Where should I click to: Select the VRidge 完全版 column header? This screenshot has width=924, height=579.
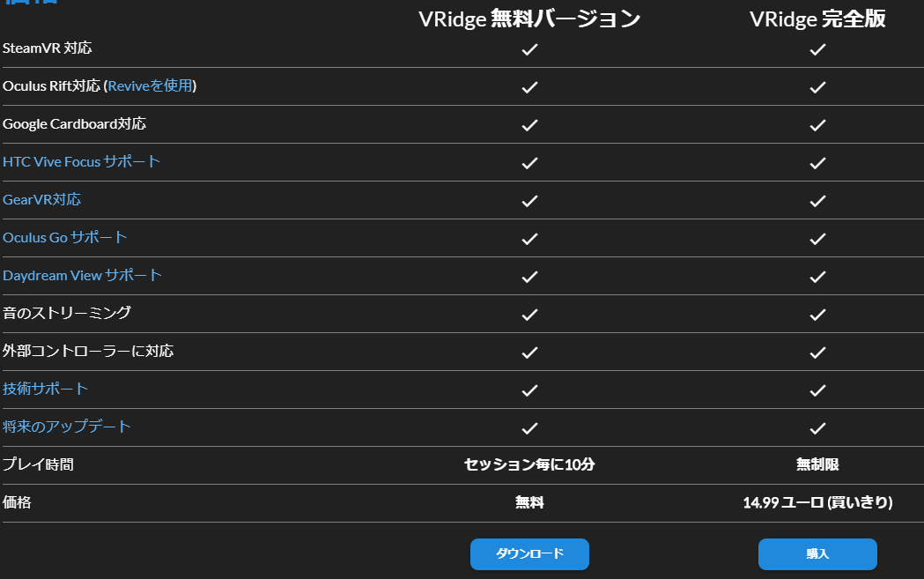point(817,19)
